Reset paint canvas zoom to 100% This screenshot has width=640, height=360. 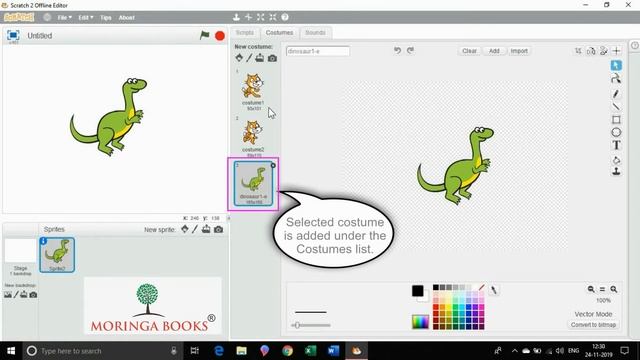click(x=602, y=289)
